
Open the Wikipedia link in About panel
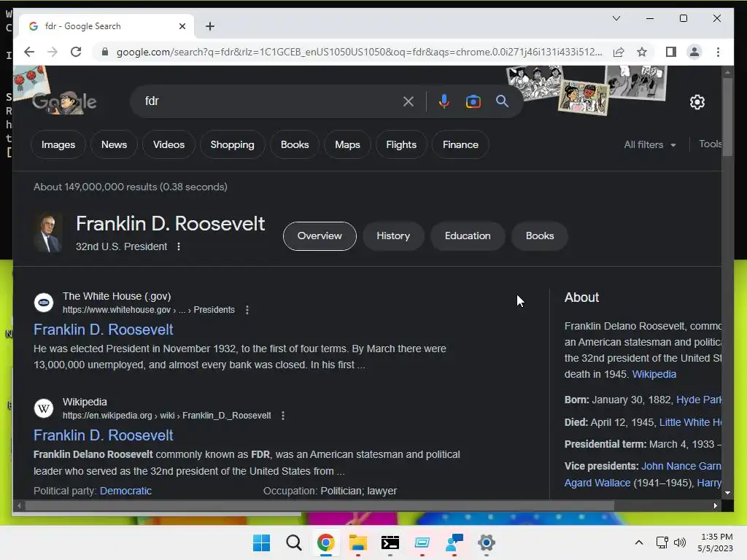pyautogui.click(x=654, y=374)
